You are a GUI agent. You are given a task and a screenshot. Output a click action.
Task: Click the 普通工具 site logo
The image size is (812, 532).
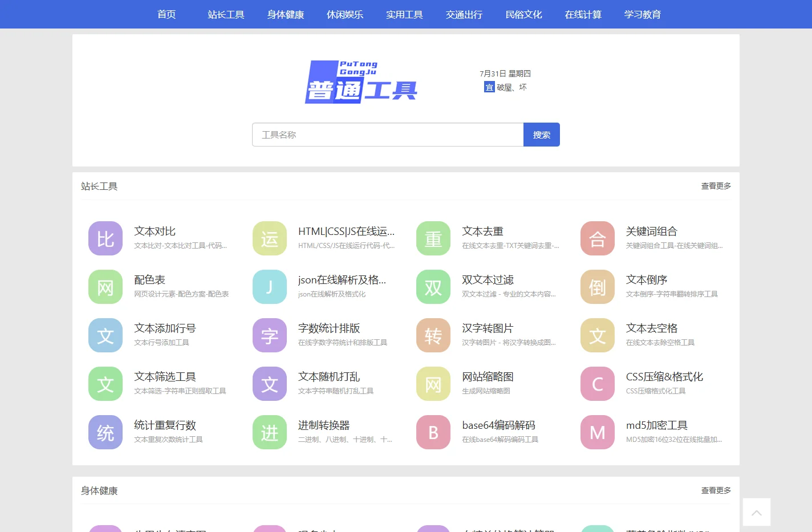(361, 82)
